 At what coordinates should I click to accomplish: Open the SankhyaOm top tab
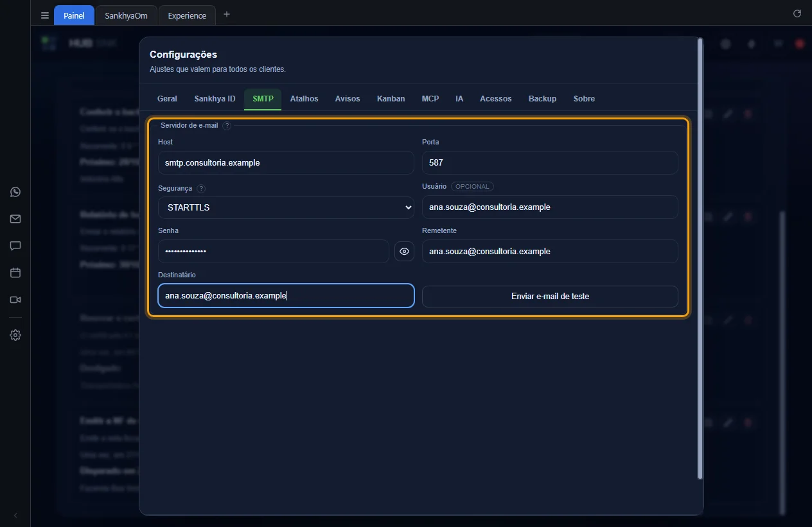tap(126, 15)
